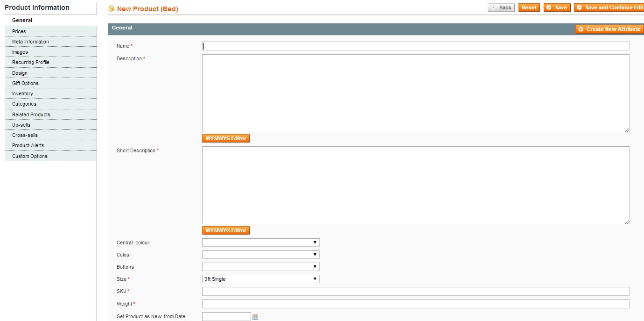The width and height of the screenshot is (644, 321).
Task: Open the calendar date picker icon
Action: [x=255, y=317]
